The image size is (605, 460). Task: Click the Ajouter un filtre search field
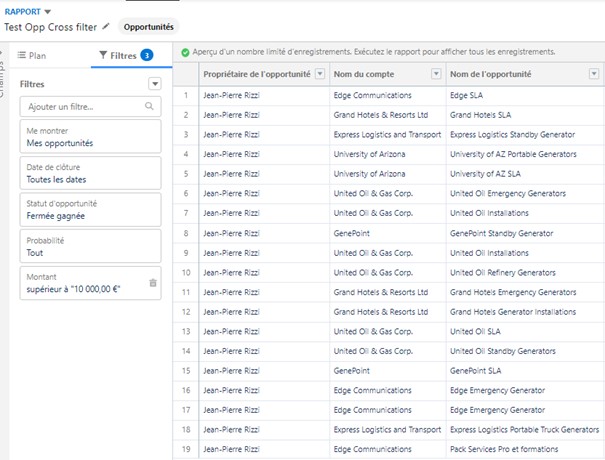[x=90, y=107]
